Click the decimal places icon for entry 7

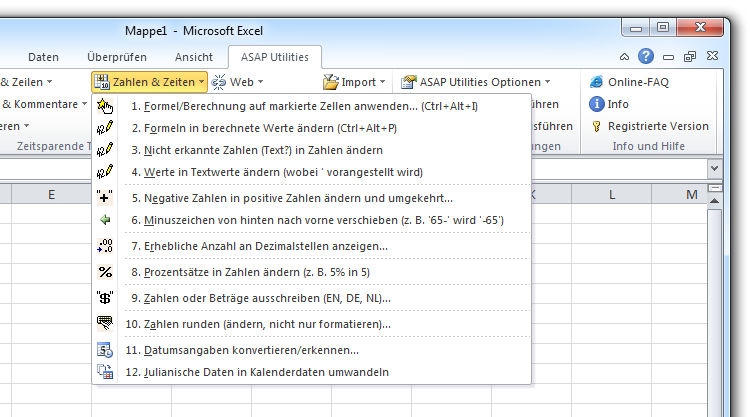pos(105,246)
